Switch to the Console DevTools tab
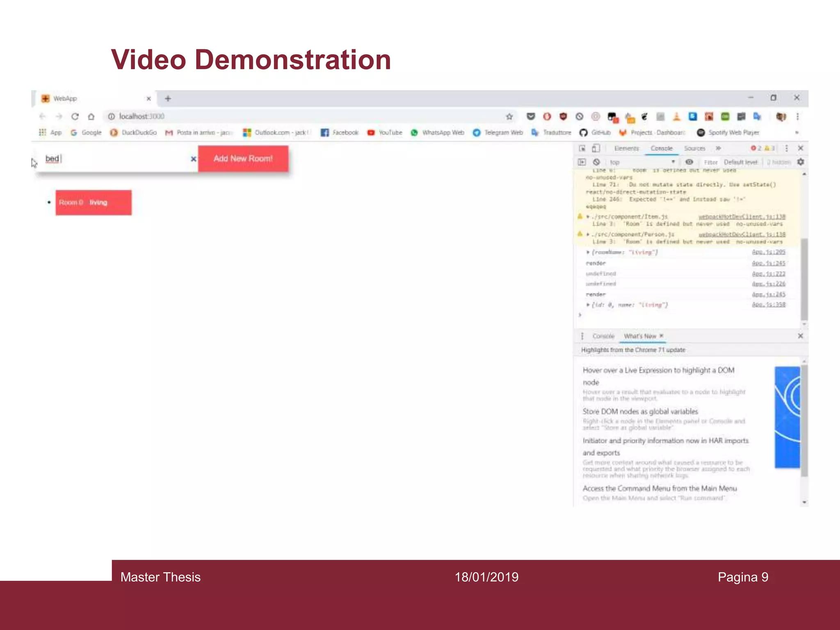Viewport: 840px width, 630px height. pos(662,148)
